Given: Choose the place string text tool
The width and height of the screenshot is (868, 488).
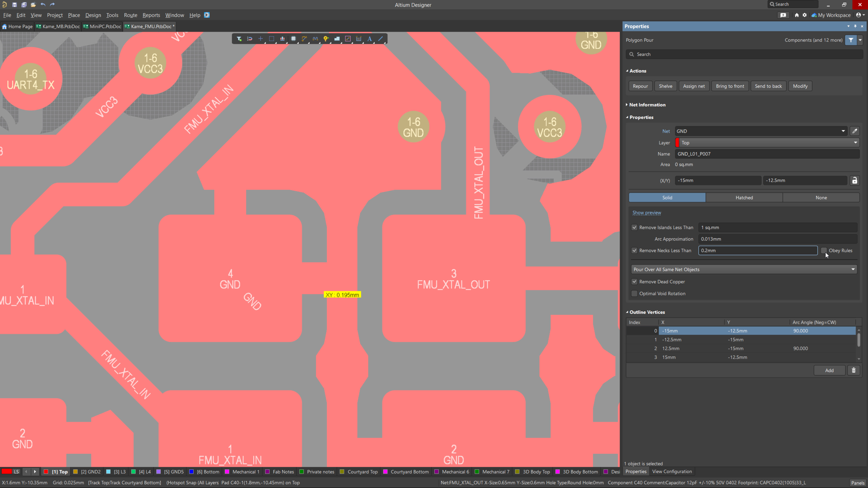Looking at the screenshot, I should 369,39.
